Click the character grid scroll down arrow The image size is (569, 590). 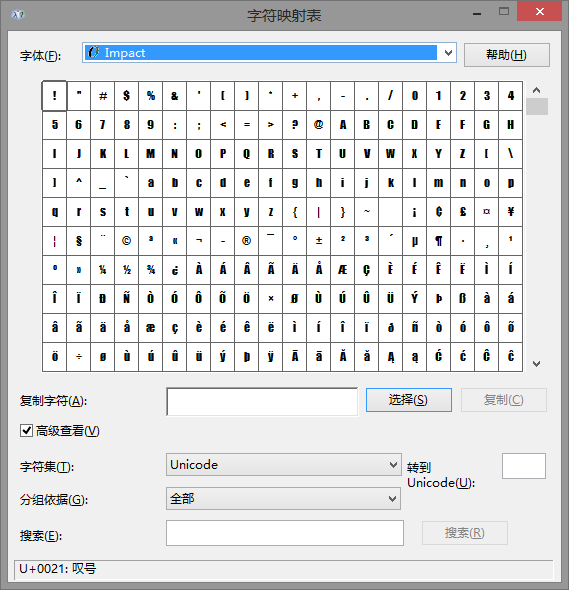[537, 363]
